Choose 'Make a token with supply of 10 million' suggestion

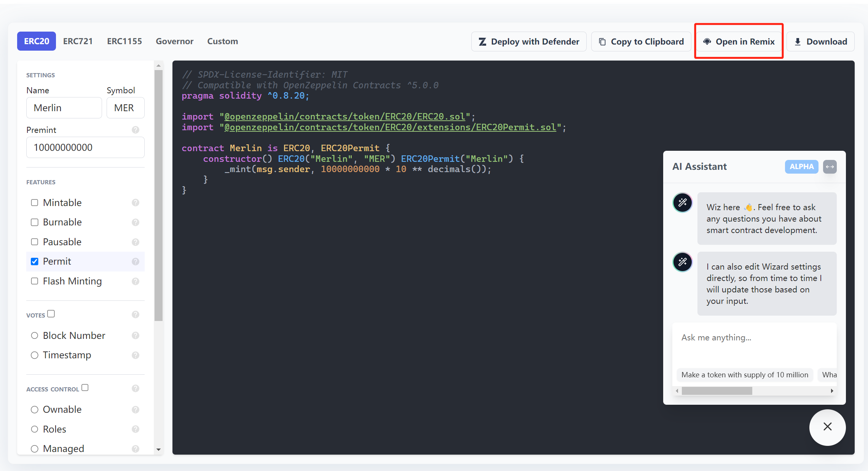tap(745, 375)
